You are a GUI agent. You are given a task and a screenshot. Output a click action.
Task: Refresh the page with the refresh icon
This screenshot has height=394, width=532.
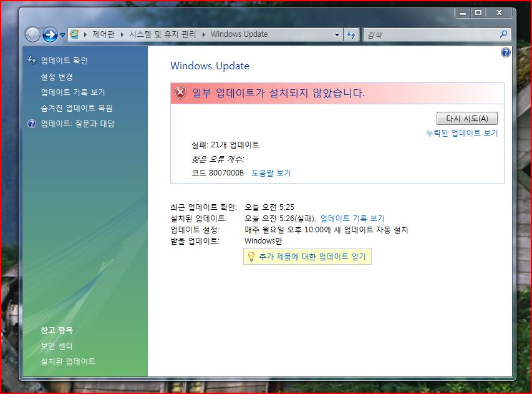tap(351, 34)
